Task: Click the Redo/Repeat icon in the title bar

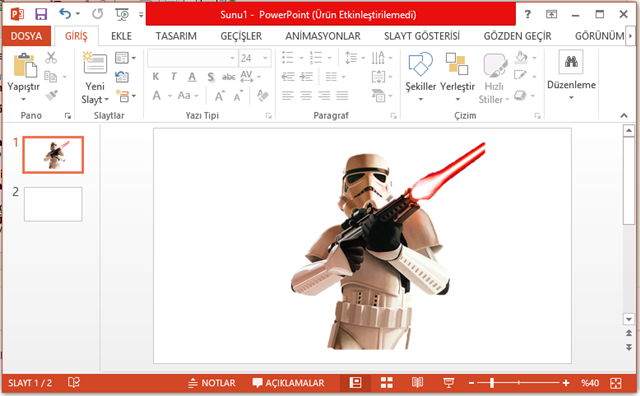Action: pos(97,14)
